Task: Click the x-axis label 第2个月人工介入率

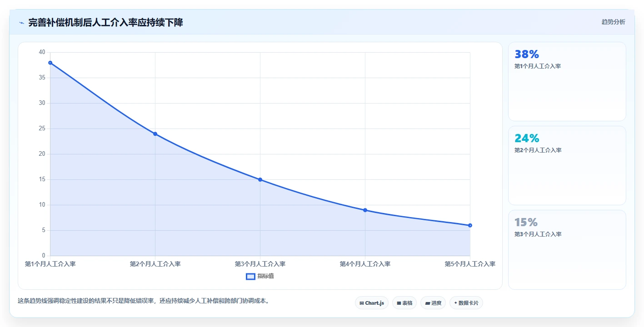Action: point(155,264)
